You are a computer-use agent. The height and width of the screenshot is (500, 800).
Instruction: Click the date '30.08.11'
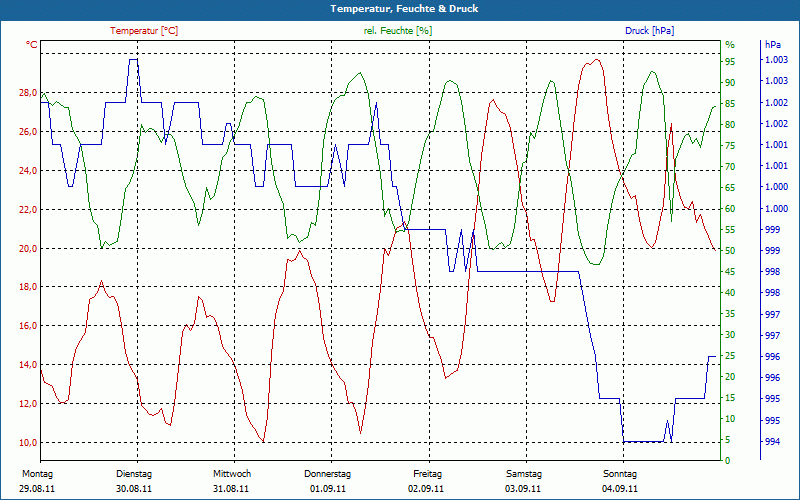pyautogui.click(x=134, y=489)
